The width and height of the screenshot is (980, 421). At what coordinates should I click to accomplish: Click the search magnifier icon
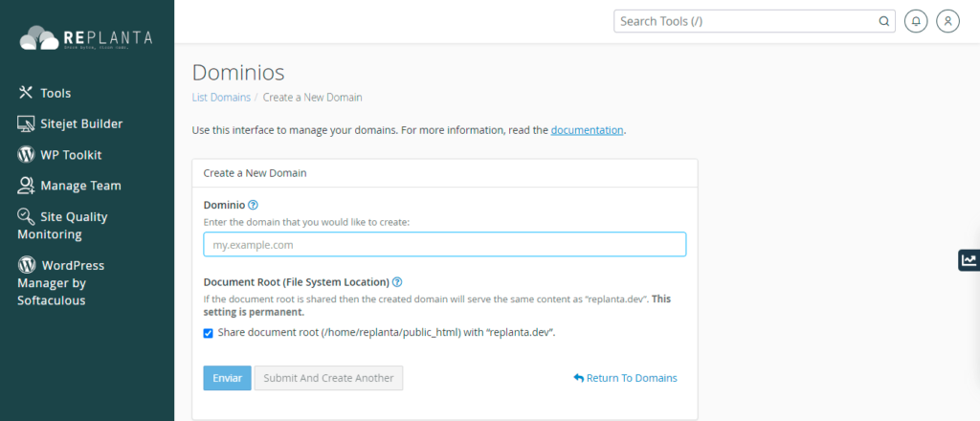click(883, 21)
